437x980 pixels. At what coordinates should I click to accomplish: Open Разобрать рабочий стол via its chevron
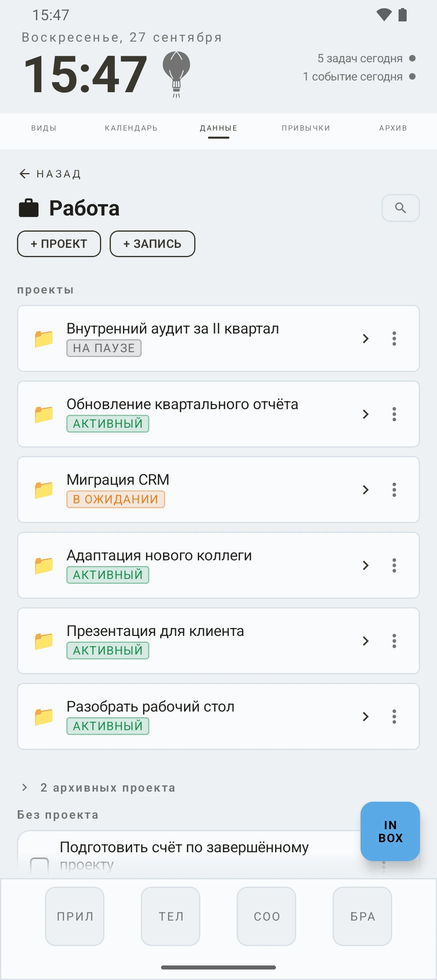pyautogui.click(x=366, y=716)
